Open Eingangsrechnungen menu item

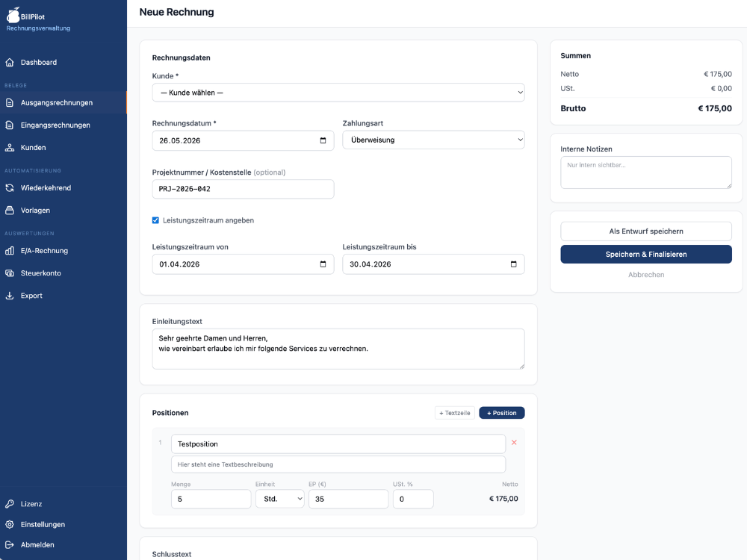coord(63,125)
